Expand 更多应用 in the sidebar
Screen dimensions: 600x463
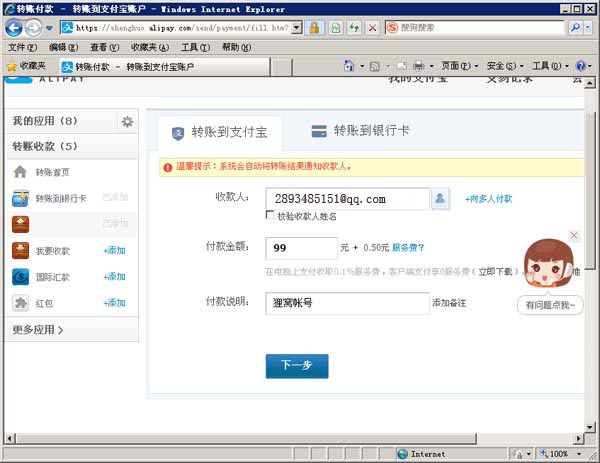38,329
